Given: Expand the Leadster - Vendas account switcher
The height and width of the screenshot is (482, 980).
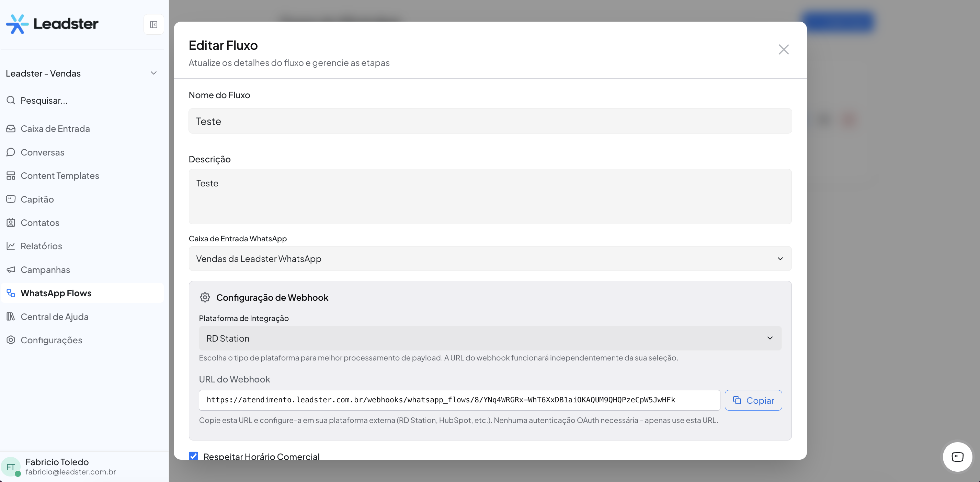Looking at the screenshot, I should [81, 73].
